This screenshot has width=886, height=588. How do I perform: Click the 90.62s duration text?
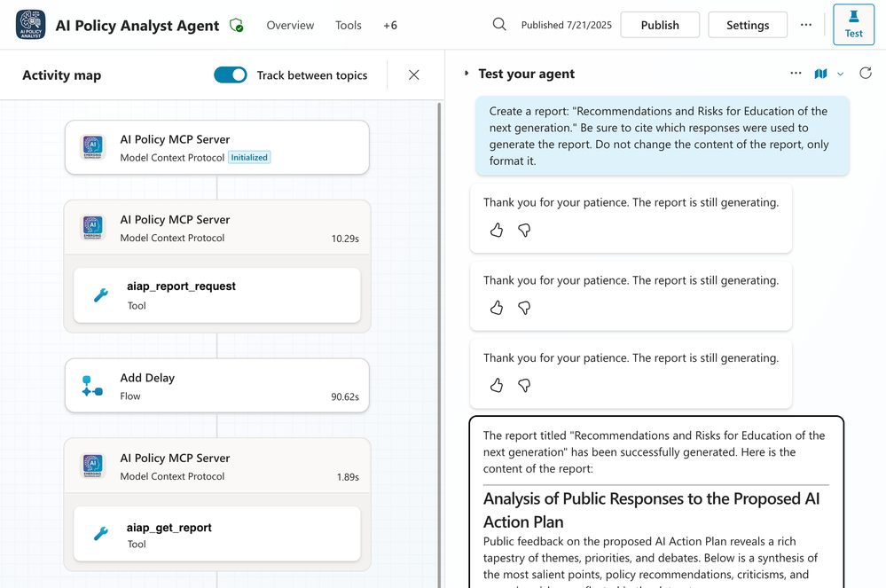point(345,396)
